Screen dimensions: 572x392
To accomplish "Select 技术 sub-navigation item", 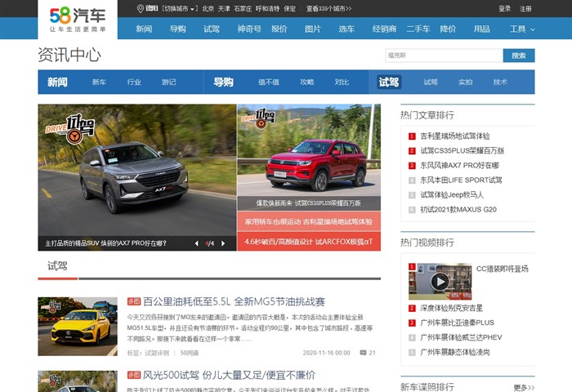I will pos(500,82).
